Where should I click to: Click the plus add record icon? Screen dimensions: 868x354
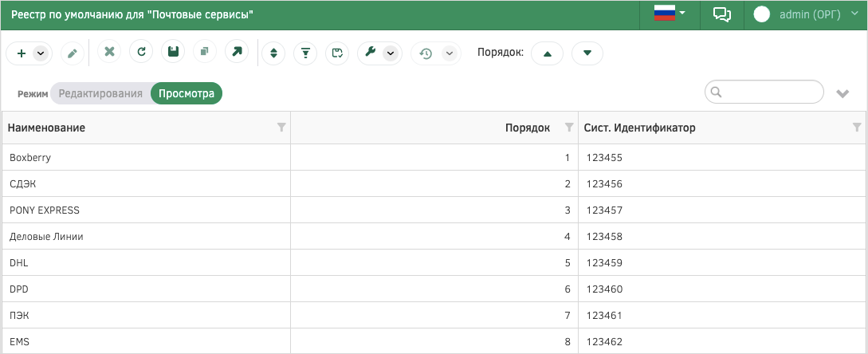click(22, 53)
